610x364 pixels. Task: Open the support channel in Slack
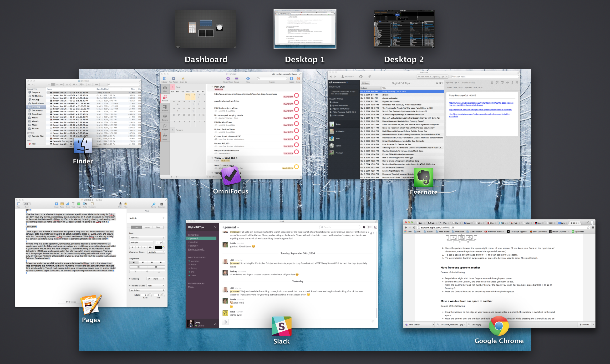coord(193,246)
